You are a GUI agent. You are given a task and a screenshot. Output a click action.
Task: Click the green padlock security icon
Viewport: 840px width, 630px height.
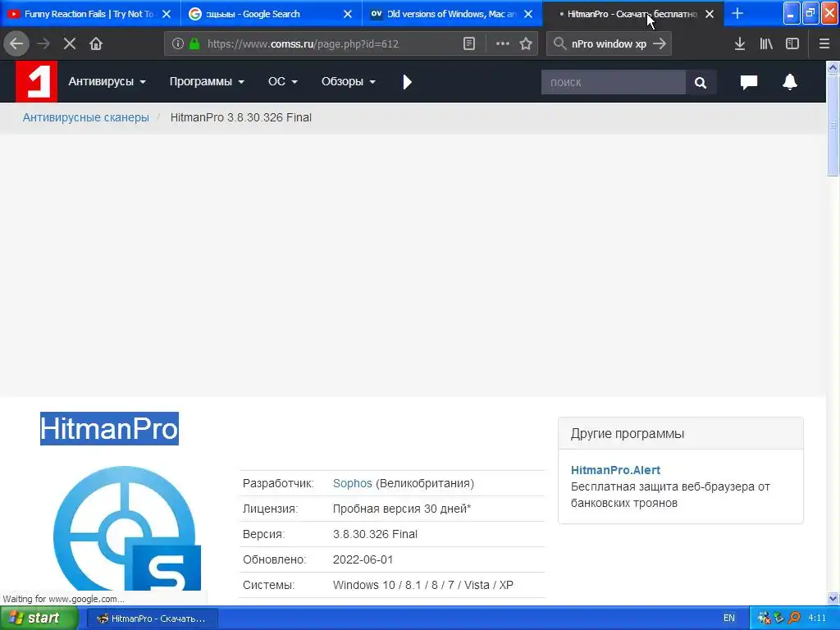click(x=194, y=44)
